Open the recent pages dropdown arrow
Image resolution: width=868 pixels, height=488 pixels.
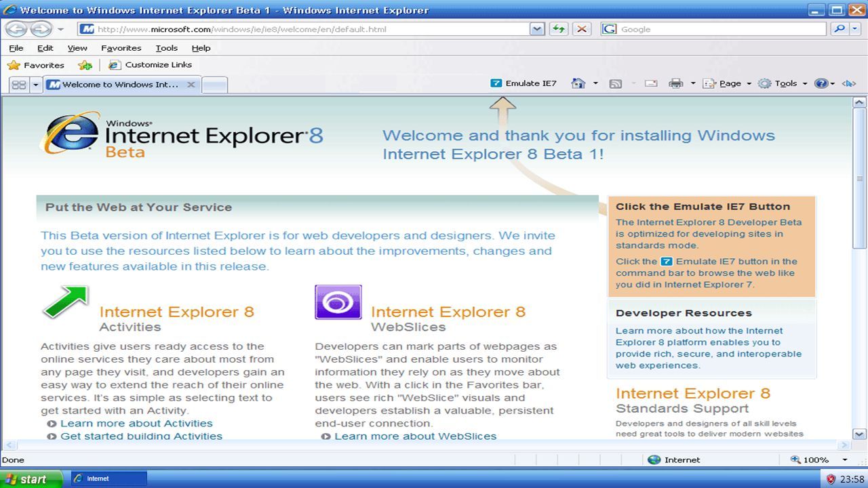coord(60,29)
